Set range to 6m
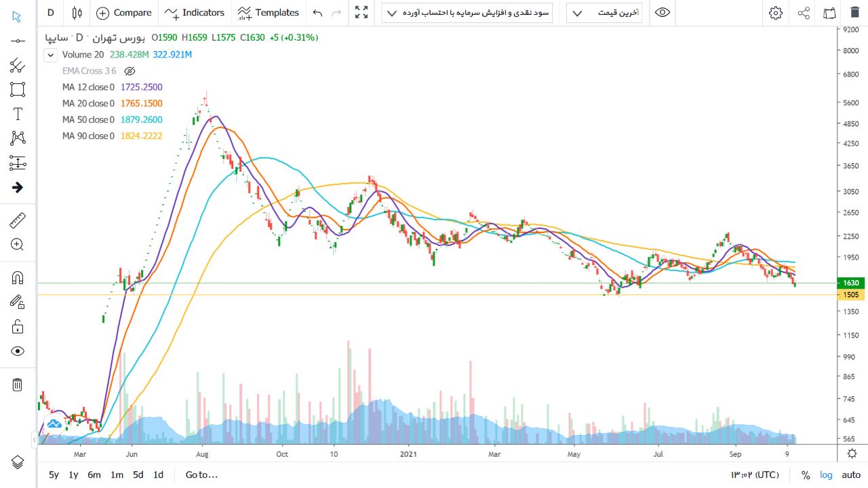This screenshot has width=868, height=488. 94,475
